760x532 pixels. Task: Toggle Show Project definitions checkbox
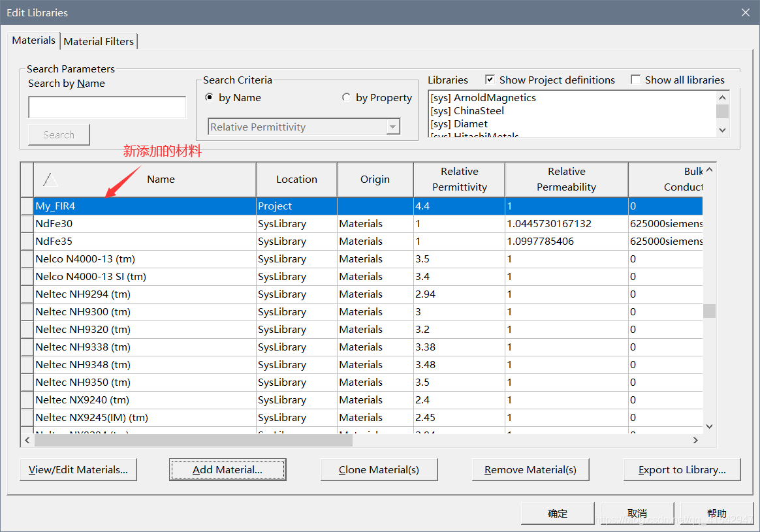[x=490, y=80]
